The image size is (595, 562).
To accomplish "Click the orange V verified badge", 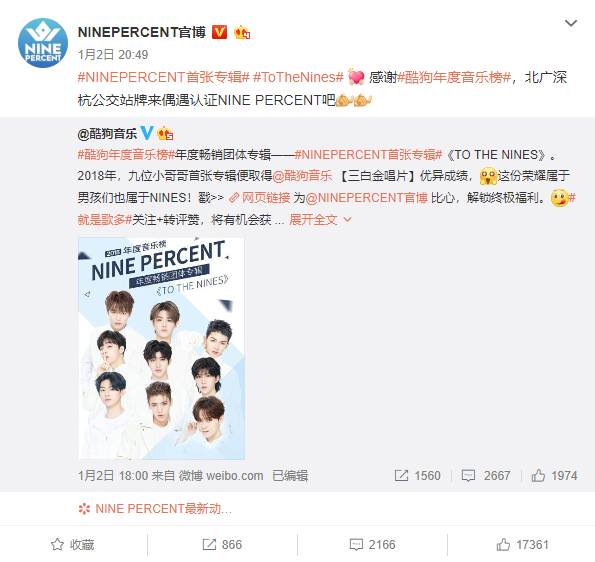I will click(x=219, y=32).
